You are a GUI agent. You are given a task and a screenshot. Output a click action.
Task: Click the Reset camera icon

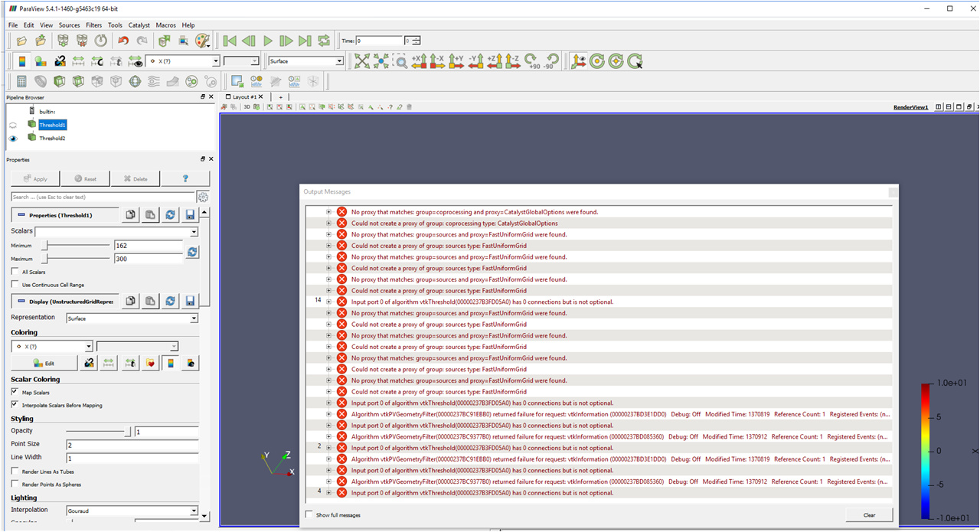(x=361, y=61)
